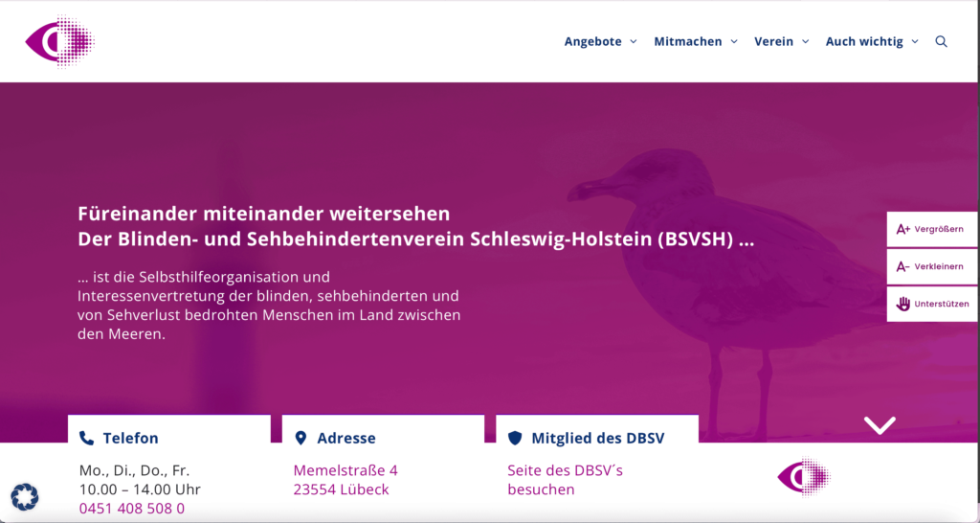Expand the chevron next to Auch wichtig
This screenshot has width=980, height=523.
(915, 41)
